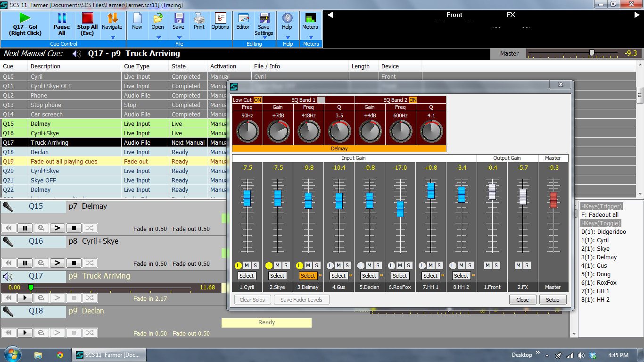This screenshot has height=362, width=644.
Task: Click the Chrome icon in the taskbar
Action: coord(60,355)
